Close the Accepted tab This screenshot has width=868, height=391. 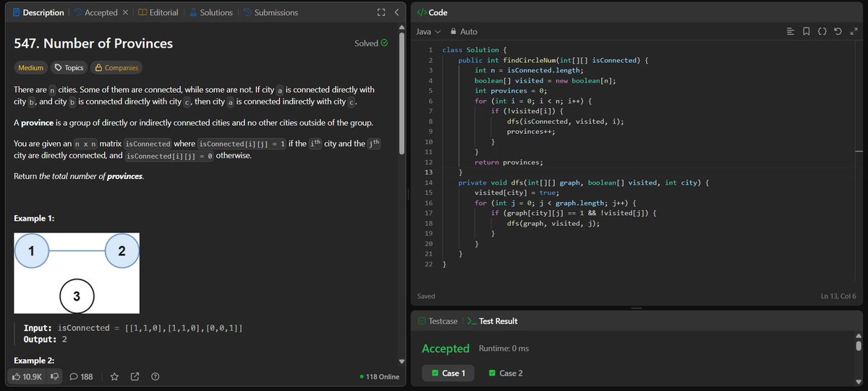[x=124, y=12]
